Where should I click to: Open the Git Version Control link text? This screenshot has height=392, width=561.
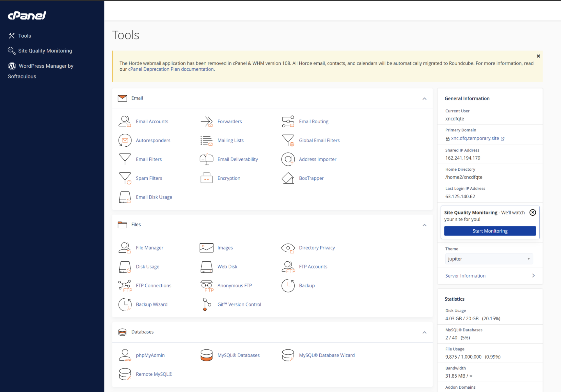[239, 305]
